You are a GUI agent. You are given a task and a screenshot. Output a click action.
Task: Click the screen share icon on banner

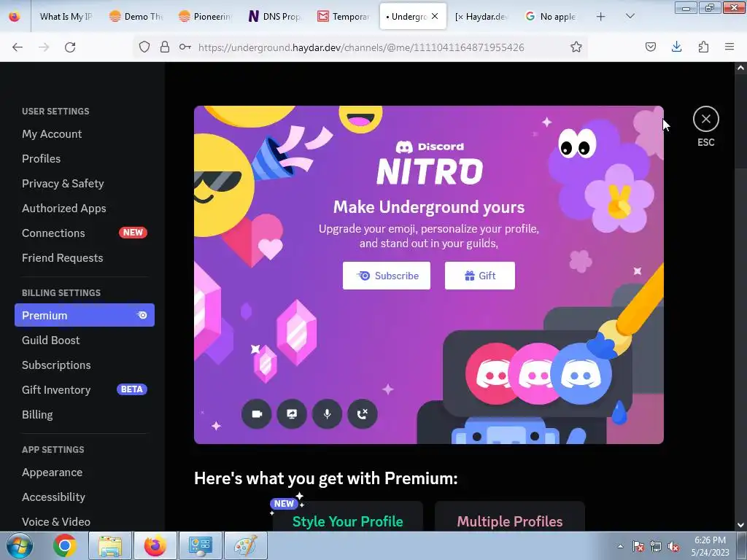click(292, 414)
